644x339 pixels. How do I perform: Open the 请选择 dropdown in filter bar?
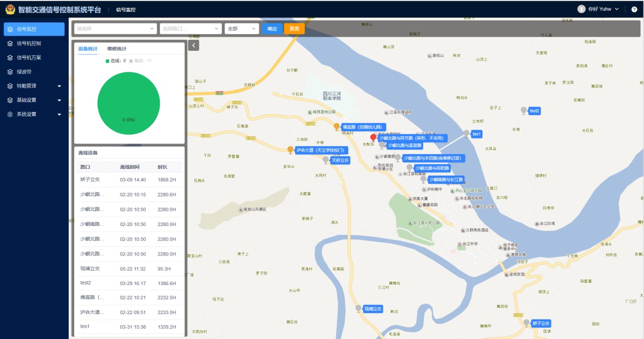(115, 29)
